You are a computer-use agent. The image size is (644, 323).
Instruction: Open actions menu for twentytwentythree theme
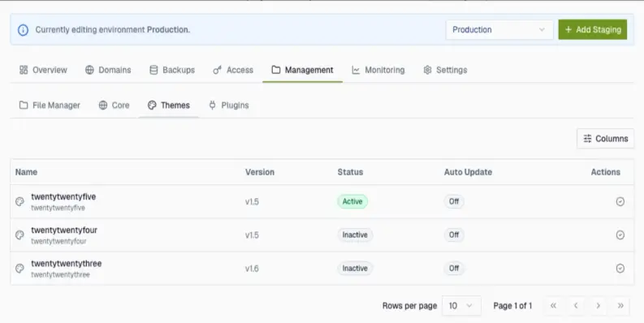tap(620, 269)
